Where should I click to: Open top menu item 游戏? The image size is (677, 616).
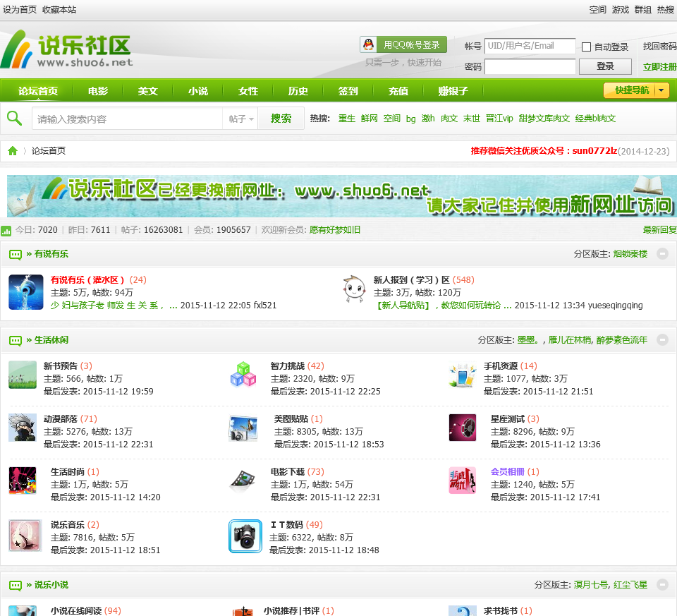click(x=620, y=9)
